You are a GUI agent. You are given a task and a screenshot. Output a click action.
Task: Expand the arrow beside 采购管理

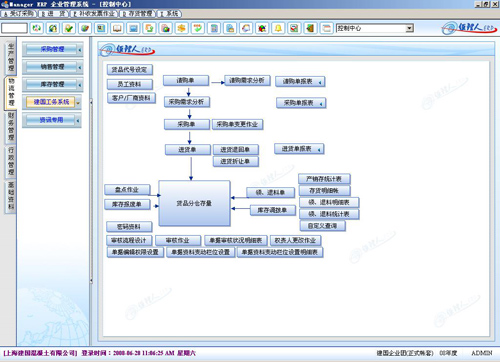[x=80, y=50]
